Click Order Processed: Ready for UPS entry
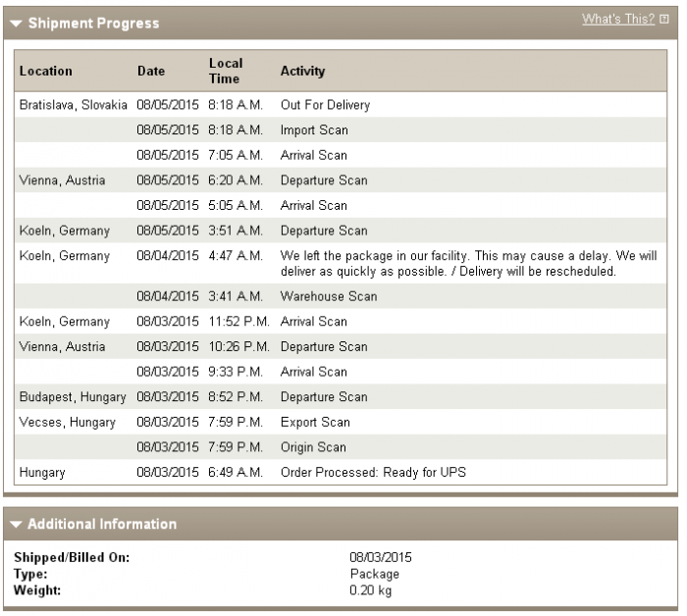 pyautogui.click(x=373, y=473)
